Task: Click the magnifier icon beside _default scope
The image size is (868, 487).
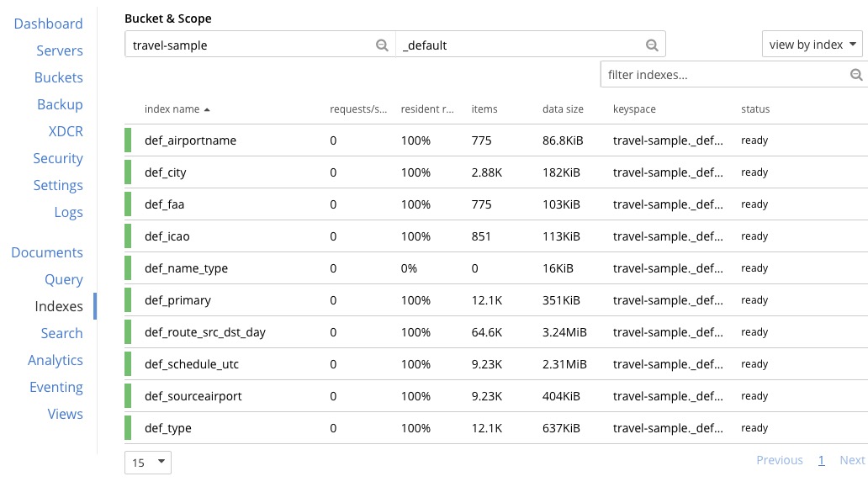Action: point(651,45)
